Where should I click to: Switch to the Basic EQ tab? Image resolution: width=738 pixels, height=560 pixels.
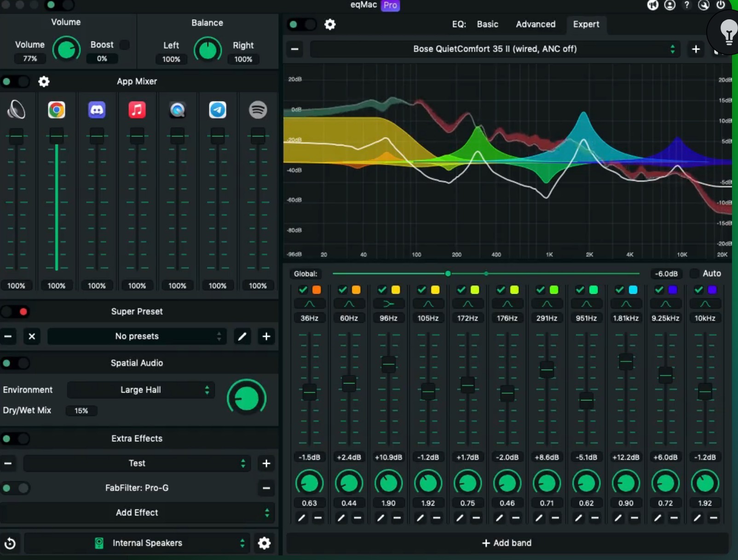pyautogui.click(x=487, y=24)
